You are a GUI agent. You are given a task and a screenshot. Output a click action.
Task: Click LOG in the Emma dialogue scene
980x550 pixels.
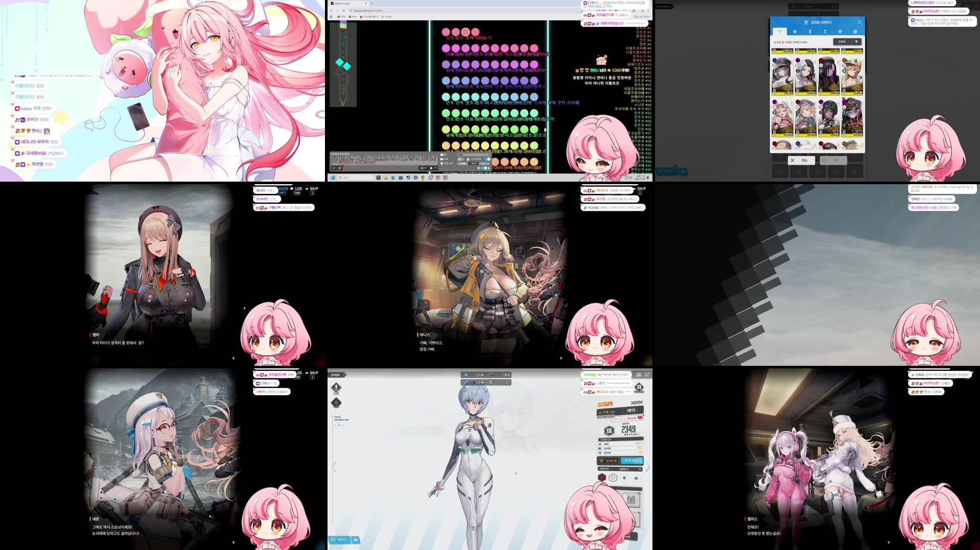click(297, 190)
